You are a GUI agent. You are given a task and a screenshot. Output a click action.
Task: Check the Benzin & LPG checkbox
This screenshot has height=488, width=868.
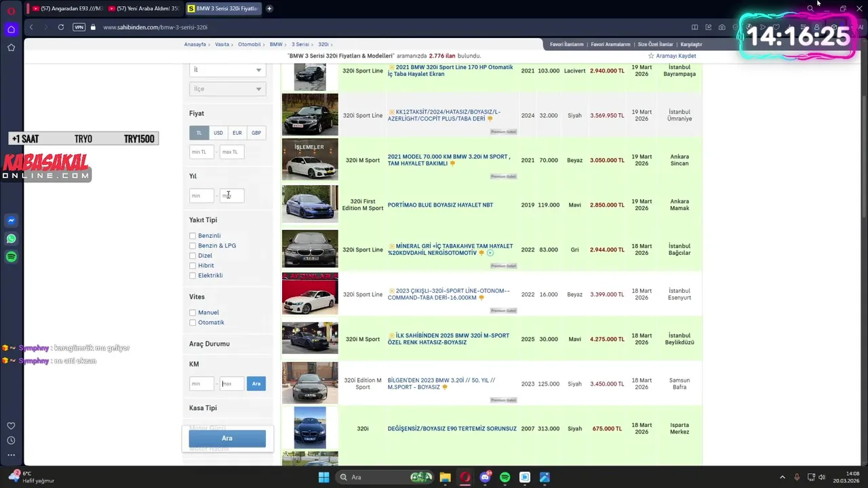click(193, 246)
